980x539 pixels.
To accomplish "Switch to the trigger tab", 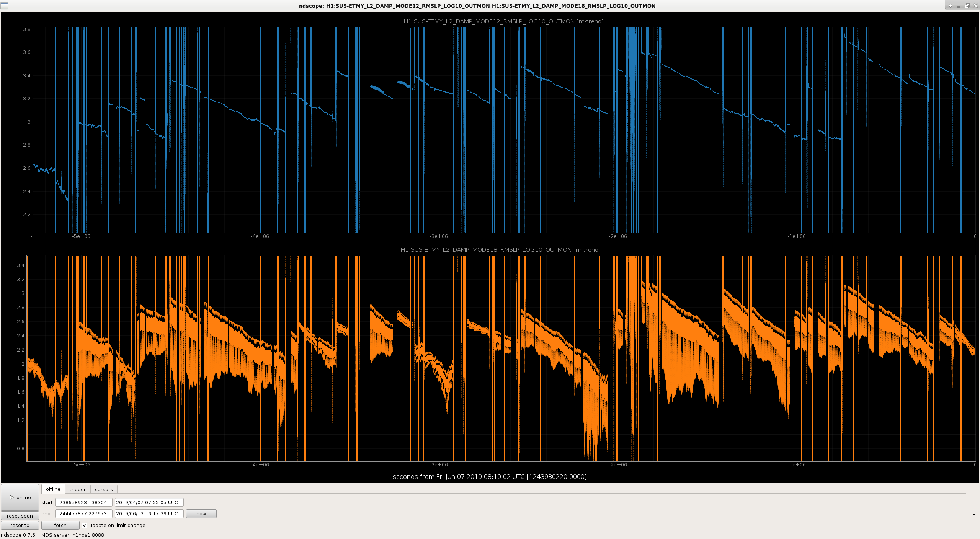I will (x=78, y=489).
